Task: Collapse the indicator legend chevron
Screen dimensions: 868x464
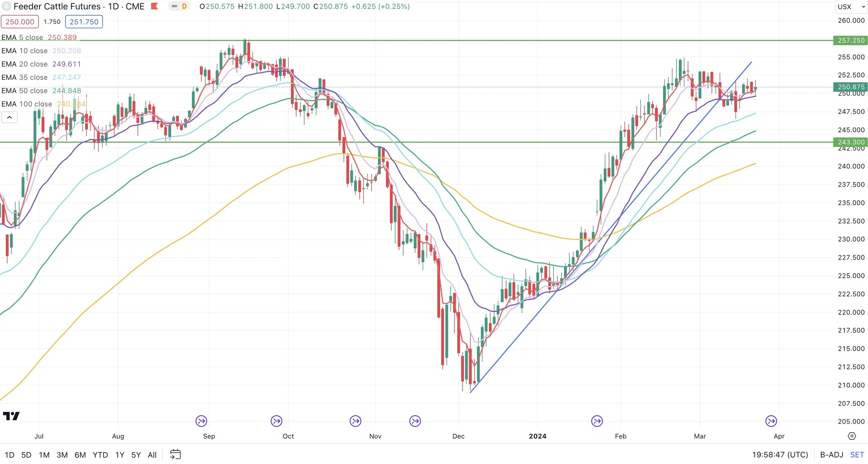Action: (x=9, y=117)
